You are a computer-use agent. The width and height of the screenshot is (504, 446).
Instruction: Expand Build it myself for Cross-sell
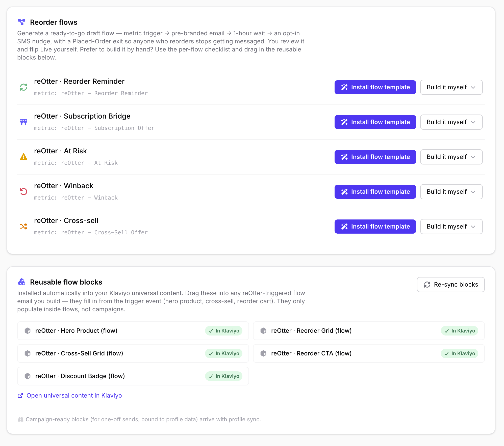click(451, 227)
